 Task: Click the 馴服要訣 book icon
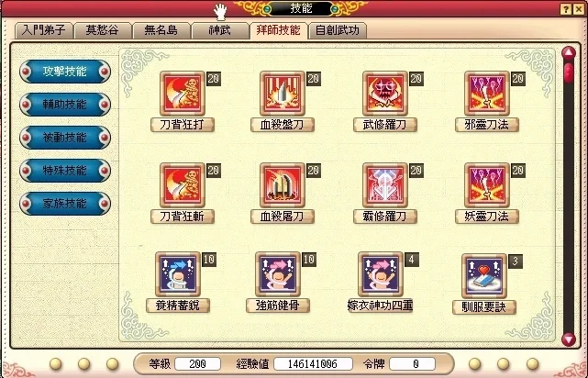coord(484,276)
